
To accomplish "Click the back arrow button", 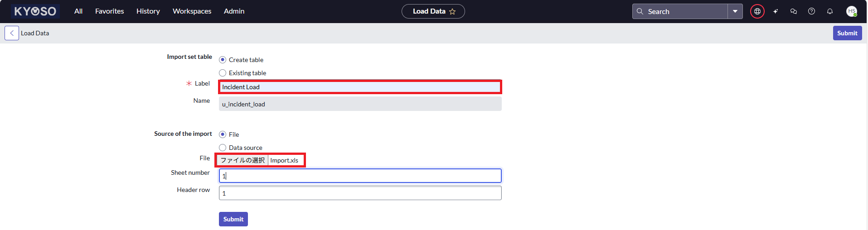I will coord(12,33).
